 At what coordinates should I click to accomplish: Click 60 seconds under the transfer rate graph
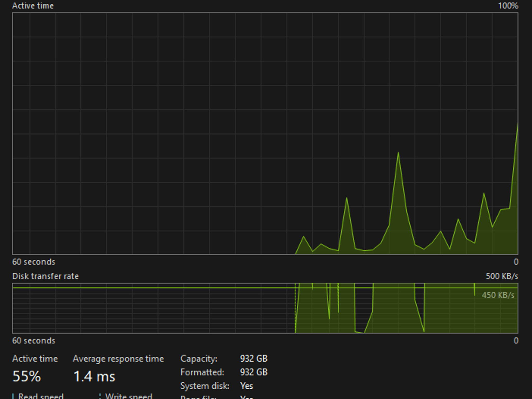click(x=34, y=341)
